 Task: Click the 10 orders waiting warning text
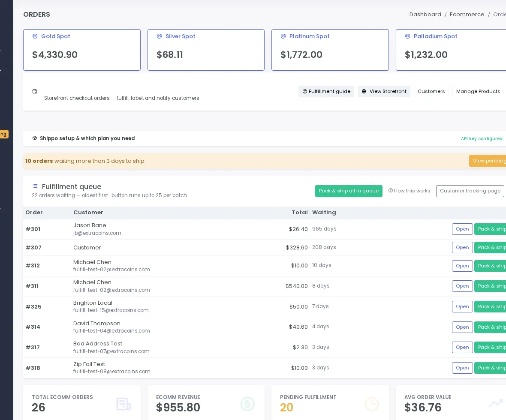(x=85, y=161)
